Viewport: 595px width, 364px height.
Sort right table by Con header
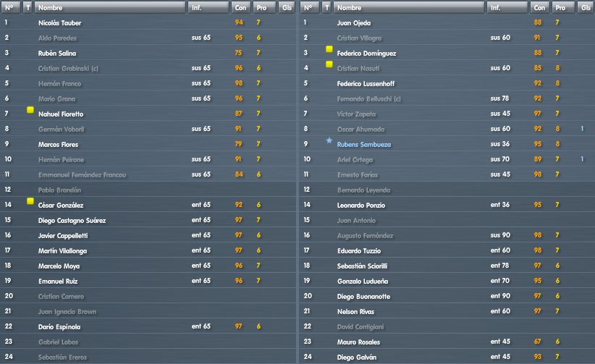pyautogui.click(x=539, y=7)
